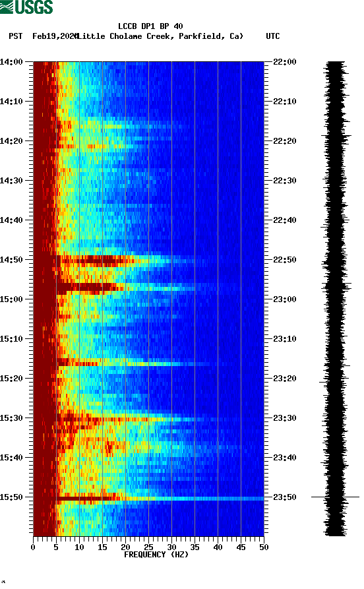The width and height of the screenshot is (364, 589).
Task: Click the 22:20 UTC time label
Action: click(285, 141)
